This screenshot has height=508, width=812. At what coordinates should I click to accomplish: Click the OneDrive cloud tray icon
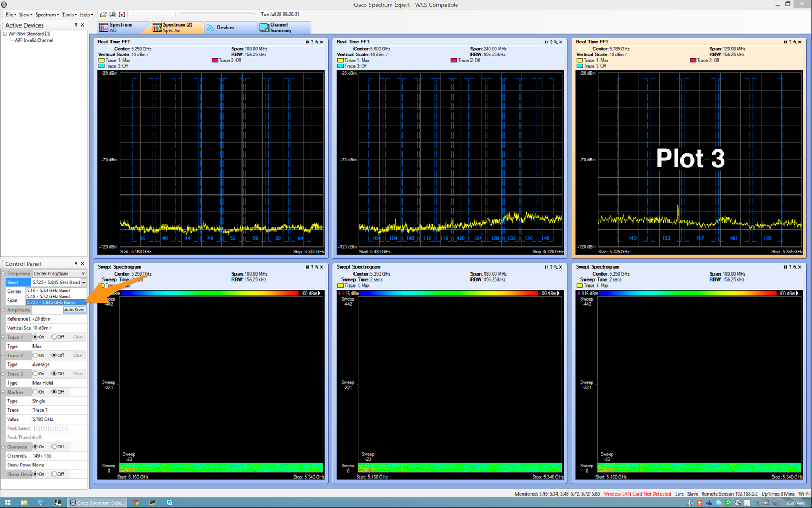tap(709, 503)
